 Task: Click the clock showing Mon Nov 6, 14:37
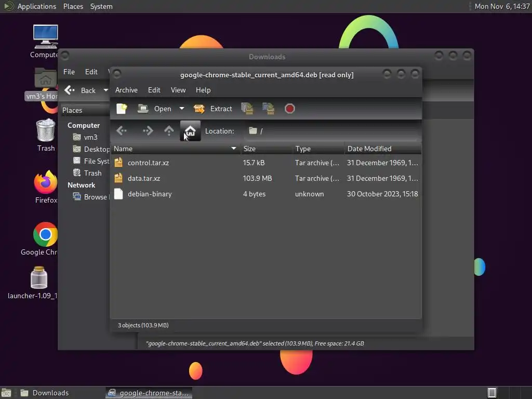[502, 6]
